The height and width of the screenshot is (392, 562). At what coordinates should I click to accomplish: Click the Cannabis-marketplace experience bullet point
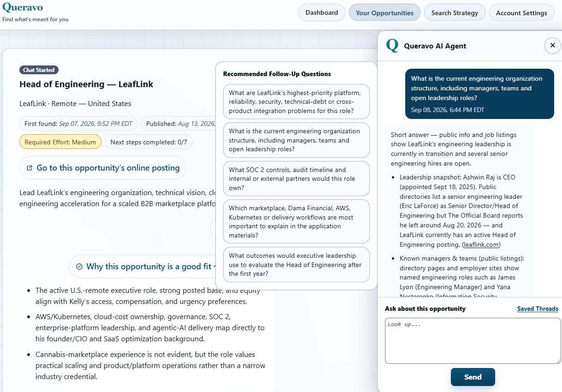click(x=150, y=365)
